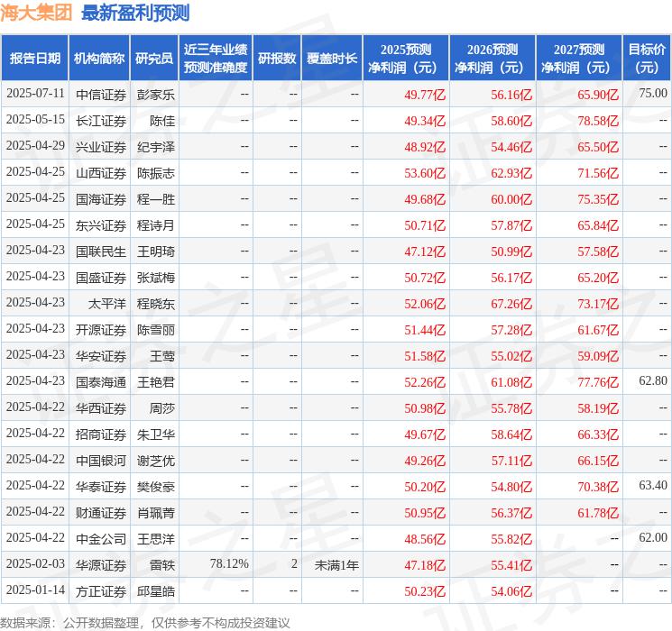672x631 pixels.
Task: Click the 方正证券 institution cell
Action: coord(101,591)
